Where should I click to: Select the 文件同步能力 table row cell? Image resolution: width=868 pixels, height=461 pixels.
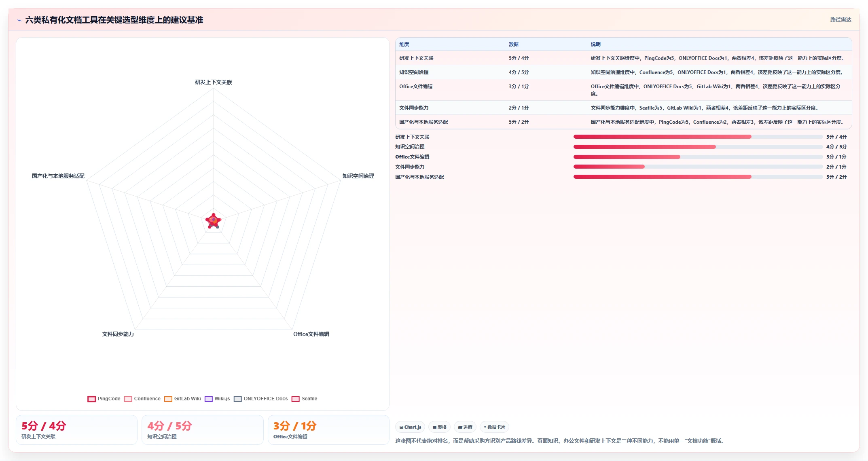pyautogui.click(x=414, y=108)
